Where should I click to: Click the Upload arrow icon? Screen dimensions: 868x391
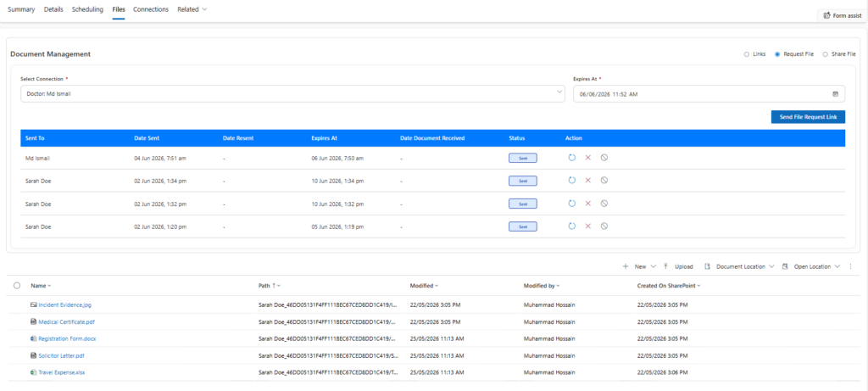[666, 266]
